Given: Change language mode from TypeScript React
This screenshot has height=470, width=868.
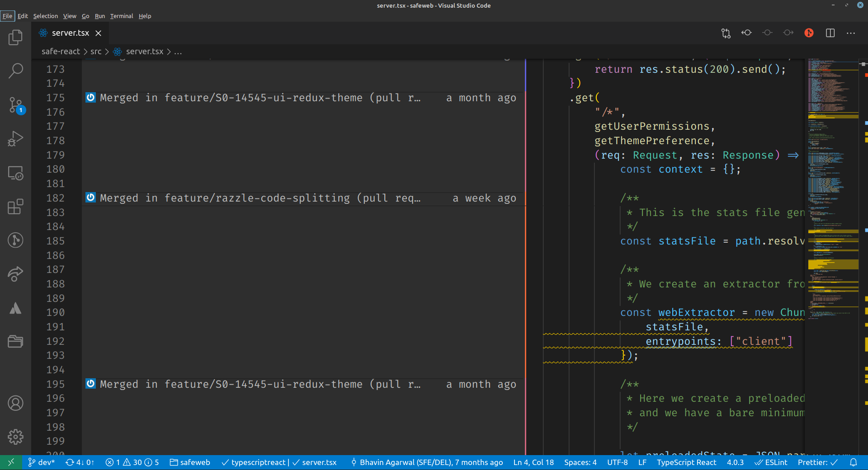Looking at the screenshot, I should [x=687, y=462].
